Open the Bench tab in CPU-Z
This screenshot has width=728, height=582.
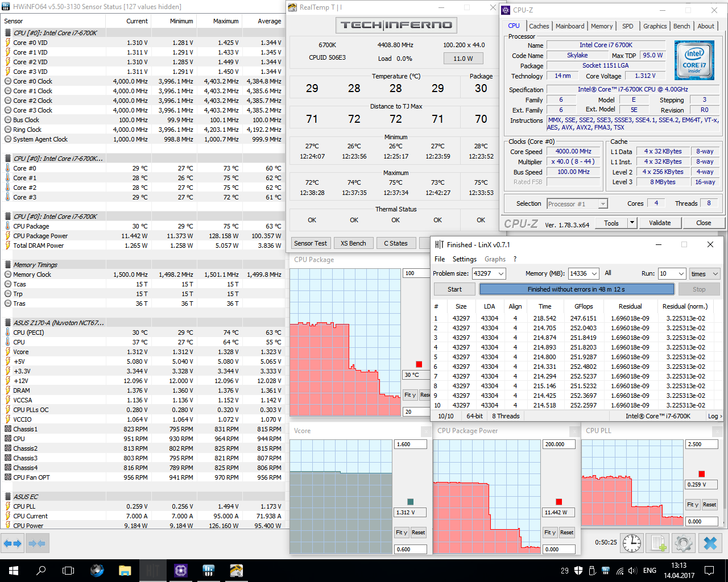click(681, 26)
